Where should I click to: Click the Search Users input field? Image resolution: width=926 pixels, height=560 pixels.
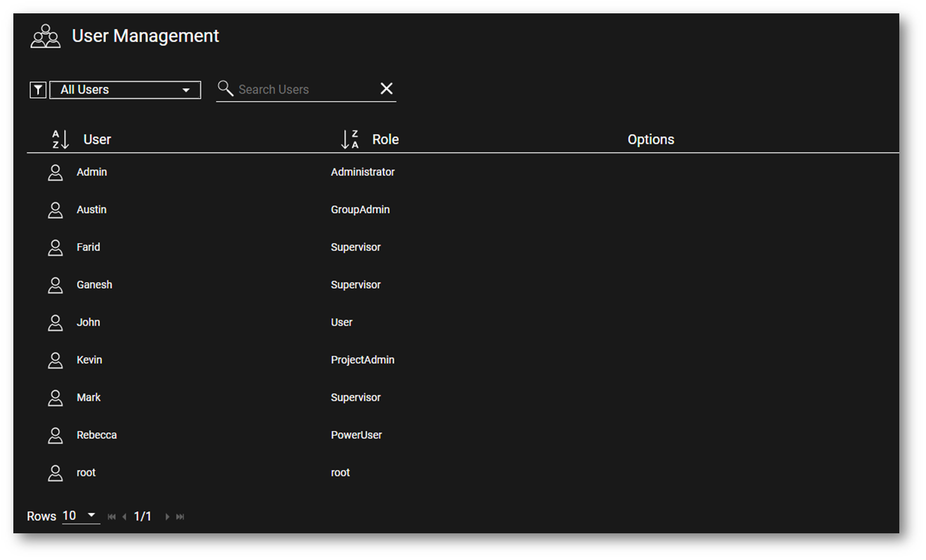[x=305, y=90]
